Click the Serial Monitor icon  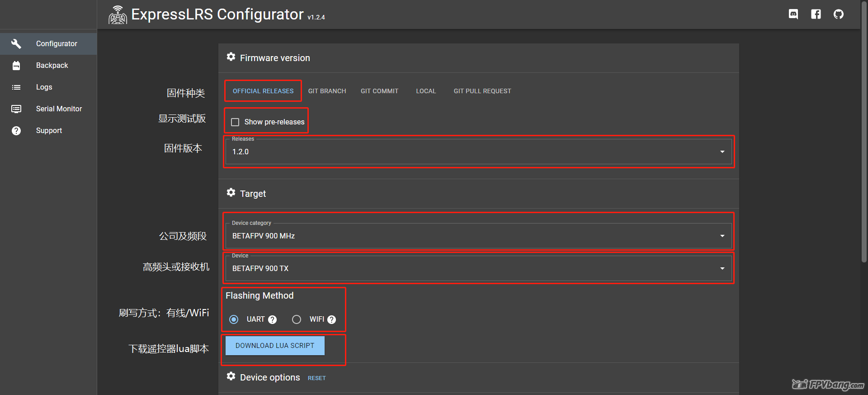(x=16, y=109)
